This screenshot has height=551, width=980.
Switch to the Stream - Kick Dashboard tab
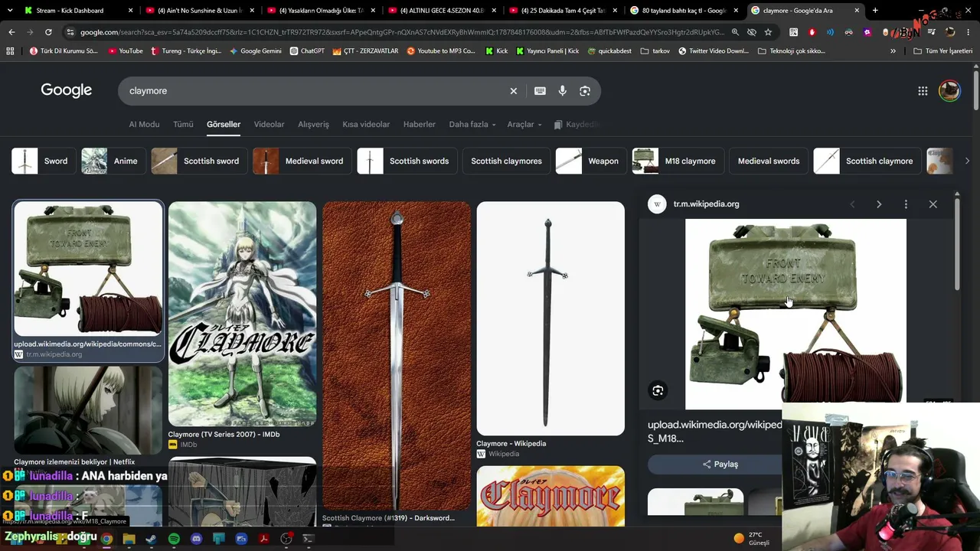point(79,11)
